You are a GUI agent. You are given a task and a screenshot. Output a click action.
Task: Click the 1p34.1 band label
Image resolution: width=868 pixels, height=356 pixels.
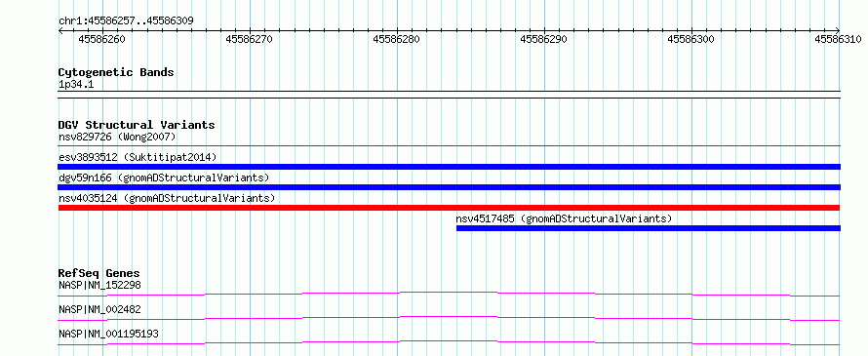coord(77,84)
